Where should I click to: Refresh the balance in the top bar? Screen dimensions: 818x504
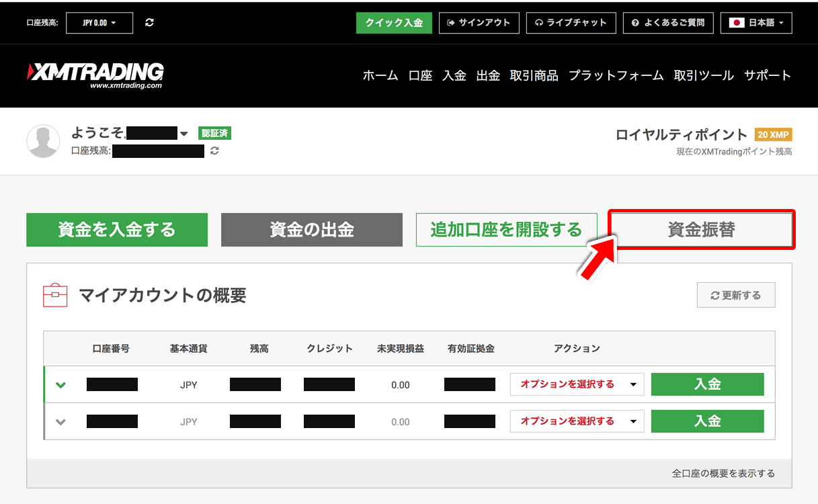point(149,22)
